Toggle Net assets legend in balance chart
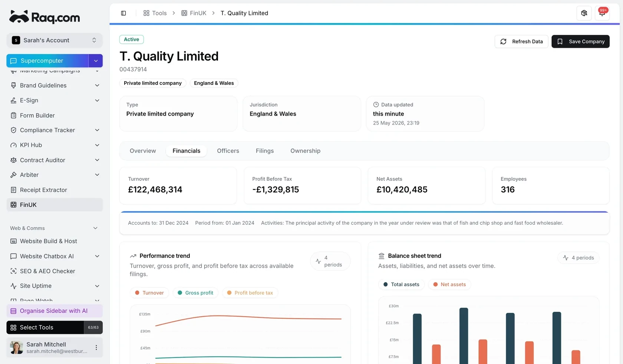623x364 pixels. [449, 284]
